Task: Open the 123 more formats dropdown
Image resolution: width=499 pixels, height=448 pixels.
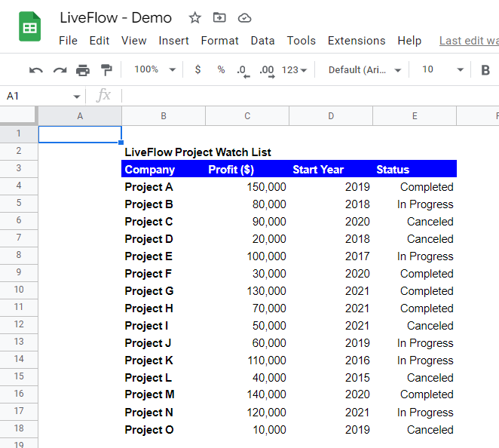Action: [294, 69]
